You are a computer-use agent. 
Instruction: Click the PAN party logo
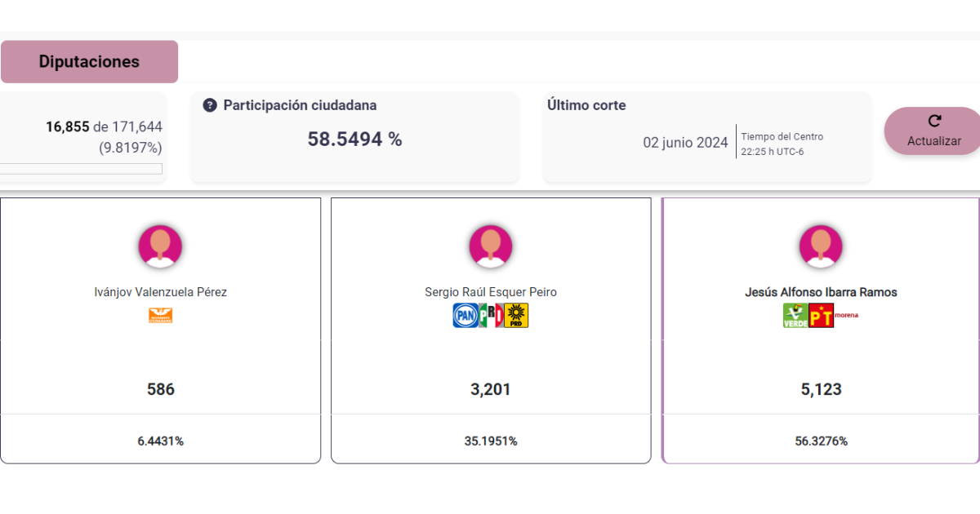(x=465, y=316)
